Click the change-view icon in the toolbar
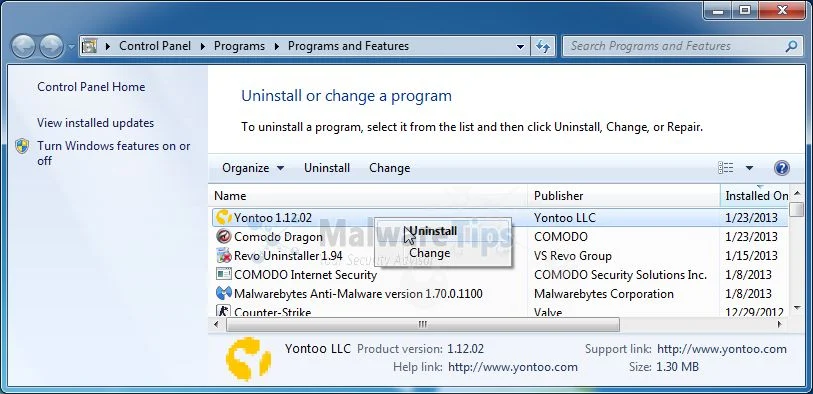This screenshot has width=813, height=394. (725, 168)
